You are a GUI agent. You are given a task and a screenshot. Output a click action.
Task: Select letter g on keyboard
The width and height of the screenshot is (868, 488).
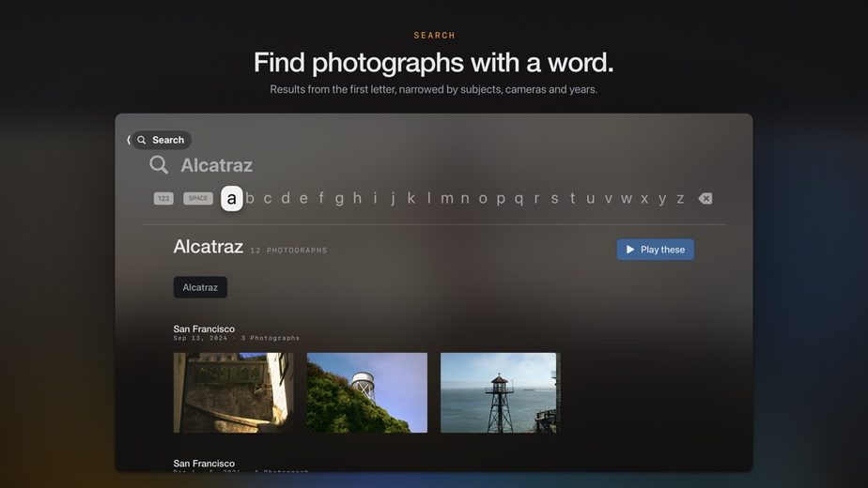339,199
